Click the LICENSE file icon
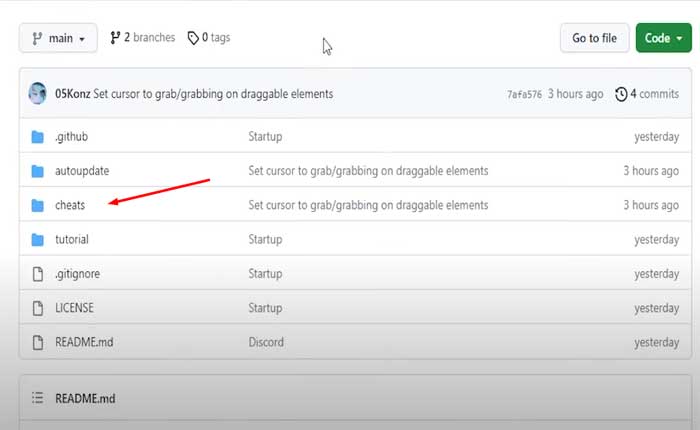This screenshot has width=700, height=430. click(x=38, y=308)
